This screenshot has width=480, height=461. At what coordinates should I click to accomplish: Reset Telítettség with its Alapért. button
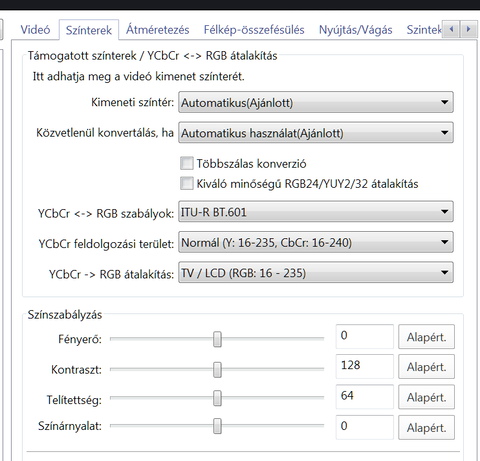[x=426, y=397]
